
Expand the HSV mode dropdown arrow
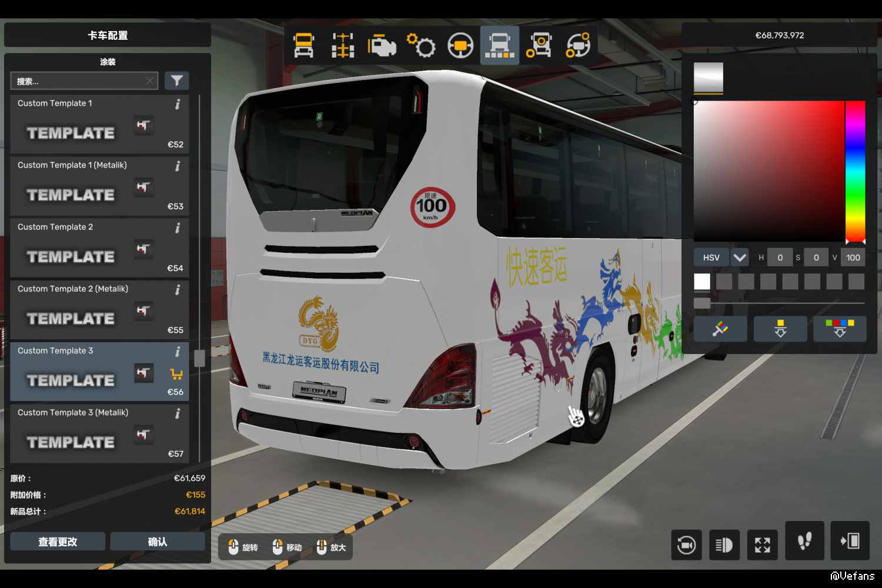[x=740, y=258]
